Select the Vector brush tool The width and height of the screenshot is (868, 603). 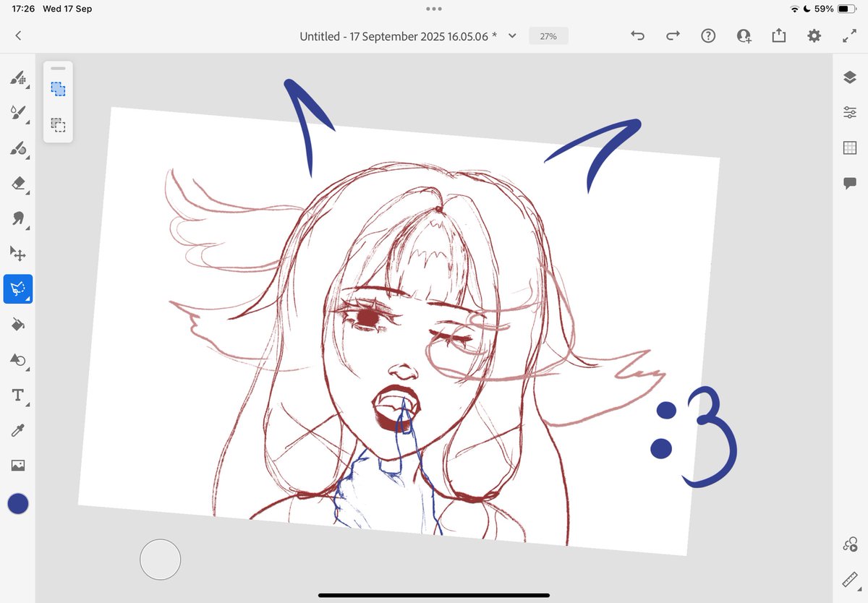pyautogui.click(x=18, y=148)
